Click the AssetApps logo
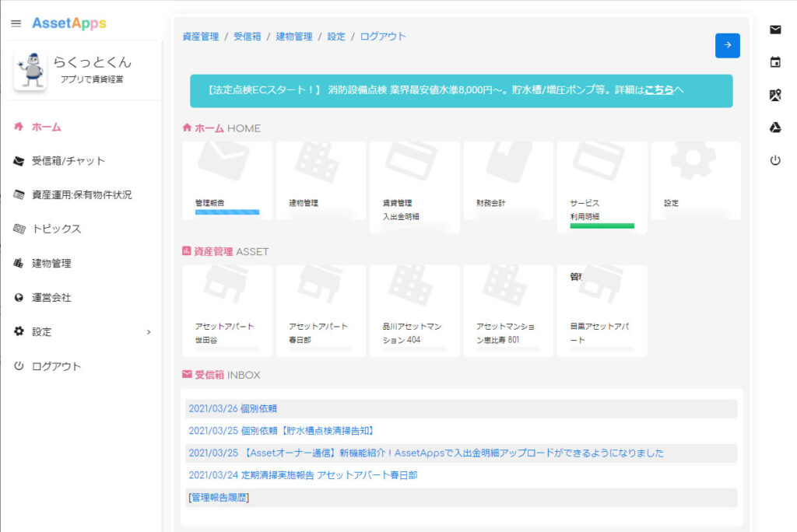The width and height of the screenshot is (797, 532). point(69,23)
